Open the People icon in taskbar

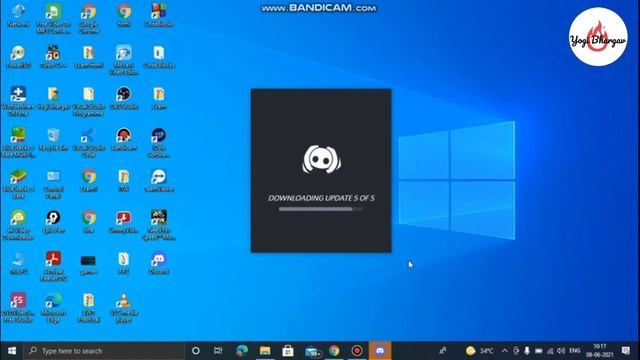pyautogui.click(x=443, y=351)
